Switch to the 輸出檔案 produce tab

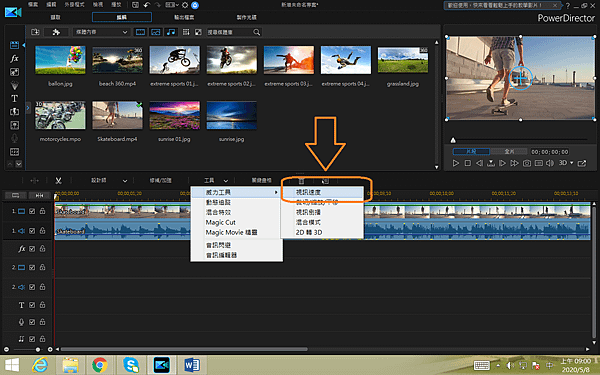(x=184, y=17)
